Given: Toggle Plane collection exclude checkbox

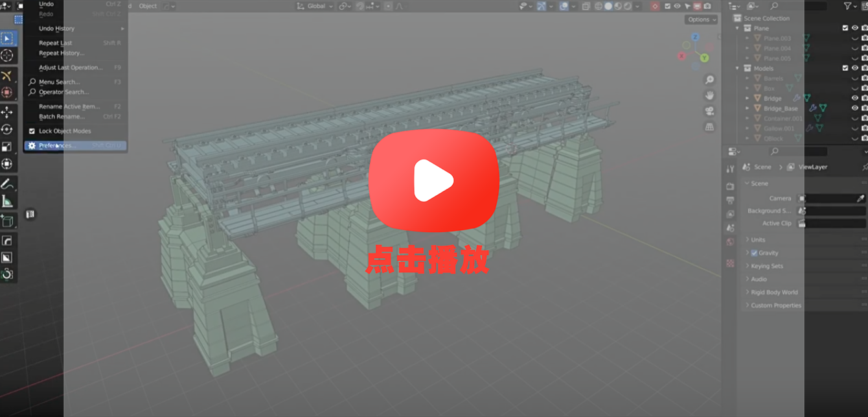Looking at the screenshot, I should pos(845,29).
